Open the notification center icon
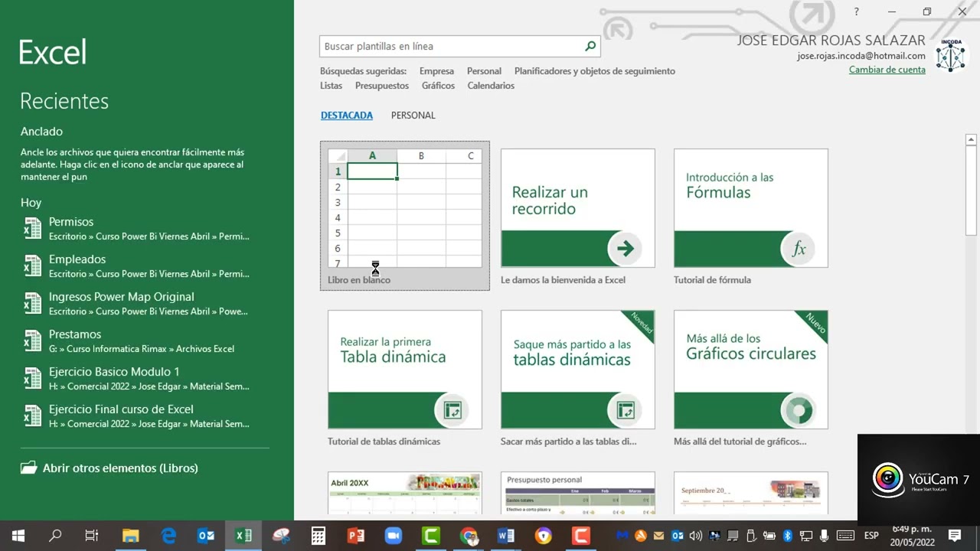 click(x=955, y=536)
